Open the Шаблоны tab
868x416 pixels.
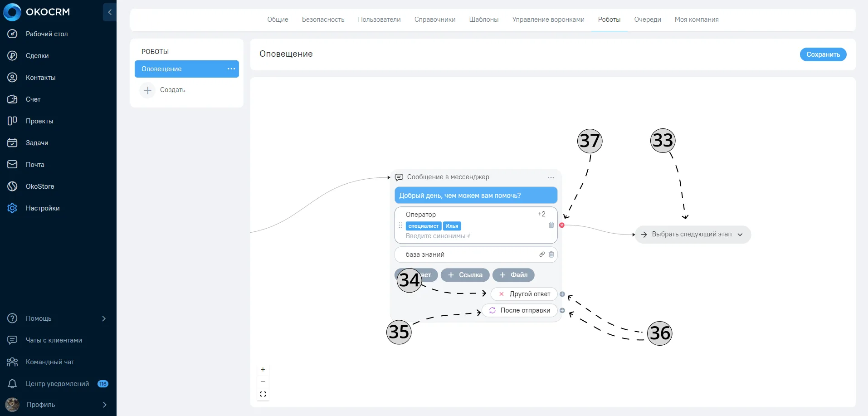pyautogui.click(x=484, y=20)
